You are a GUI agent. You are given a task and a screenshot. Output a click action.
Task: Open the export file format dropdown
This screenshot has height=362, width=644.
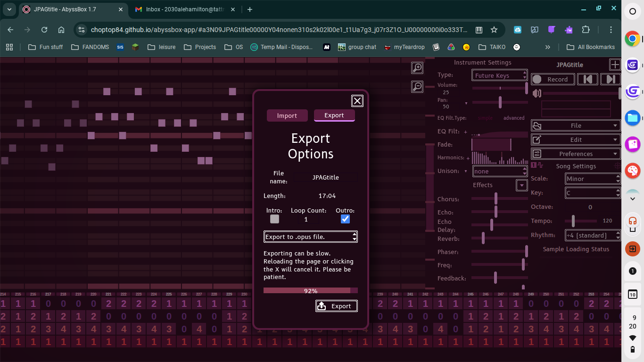click(x=311, y=237)
